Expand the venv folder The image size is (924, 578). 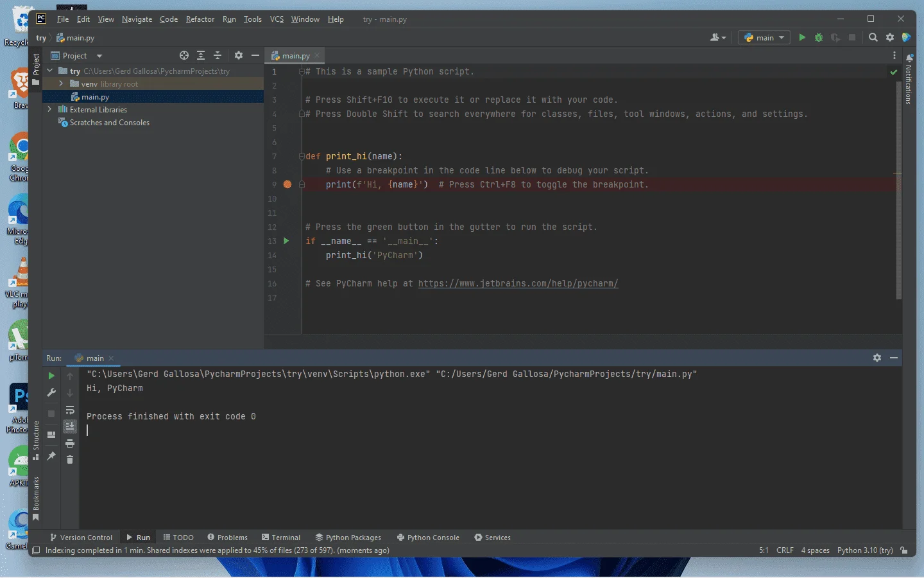click(x=61, y=83)
